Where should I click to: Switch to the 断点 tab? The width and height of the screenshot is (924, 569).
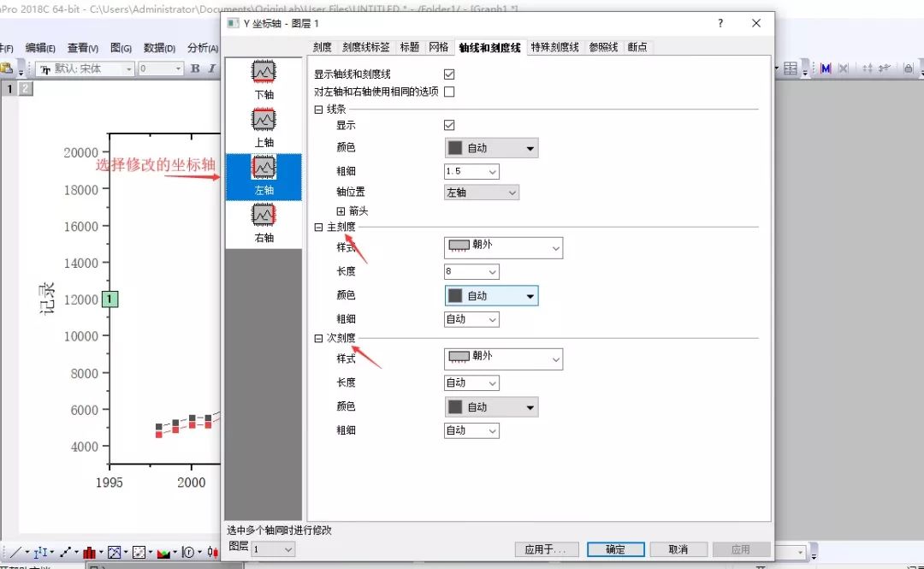637,47
